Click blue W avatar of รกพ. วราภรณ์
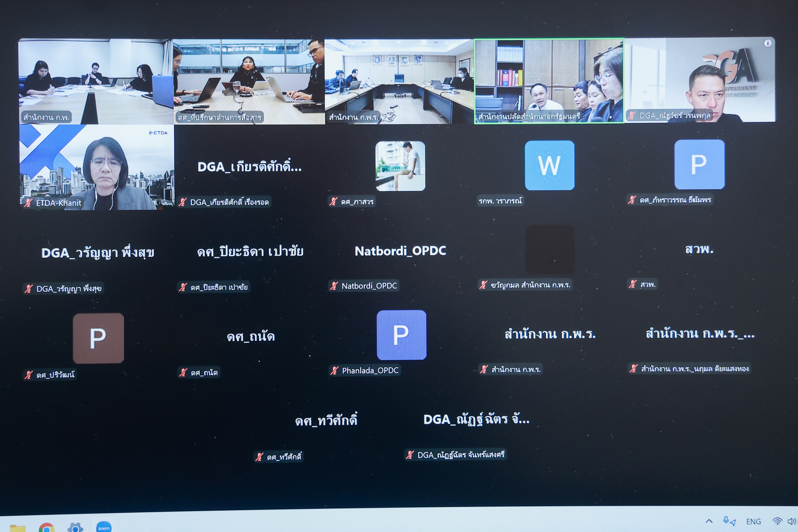This screenshot has height=532, width=798. click(x=549, y=165)
